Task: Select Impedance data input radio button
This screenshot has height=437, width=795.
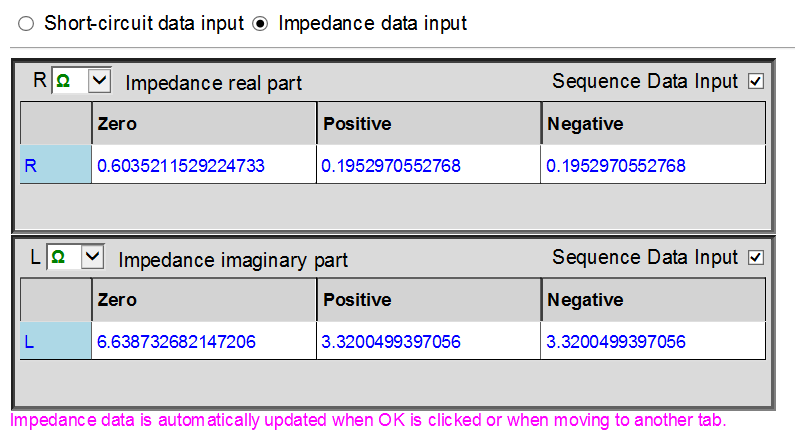Action: (x=260, y=23)
